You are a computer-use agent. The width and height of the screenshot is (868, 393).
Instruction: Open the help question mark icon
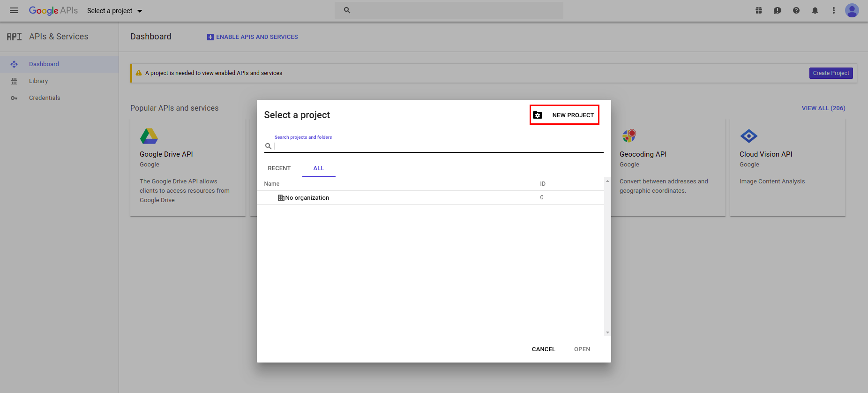796,10
